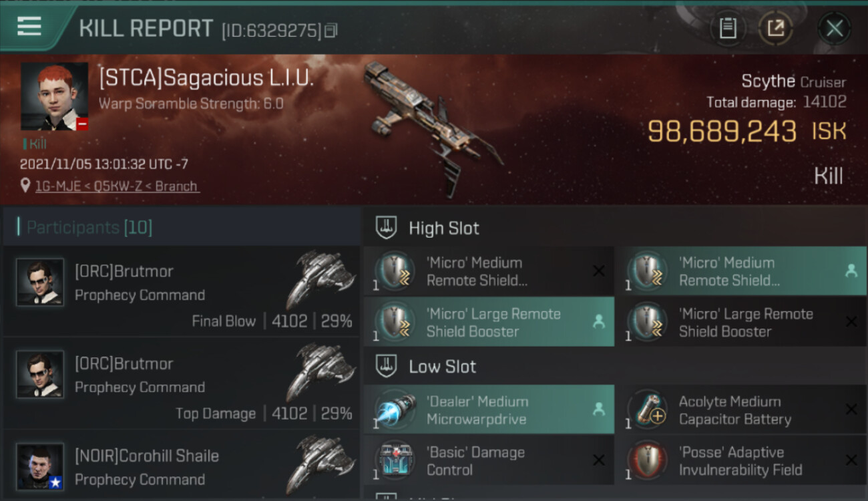Open Corohill Shaile portrait
Screen dimensions: 868x501
[x=40, y=466]
